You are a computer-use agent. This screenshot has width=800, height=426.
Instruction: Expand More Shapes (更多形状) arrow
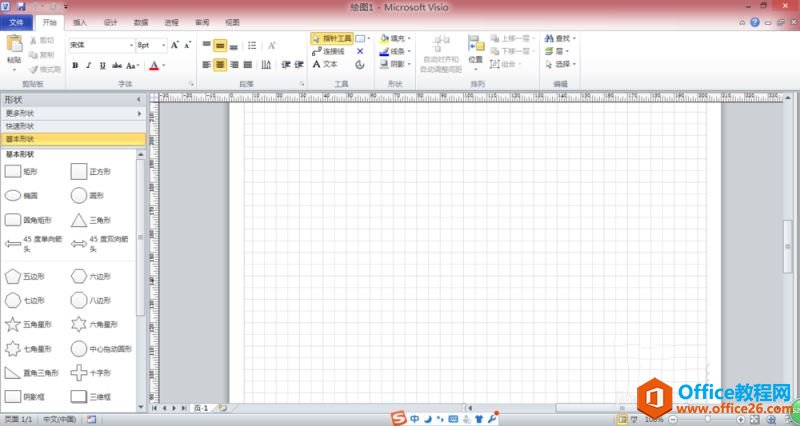(x=139, y=113)
